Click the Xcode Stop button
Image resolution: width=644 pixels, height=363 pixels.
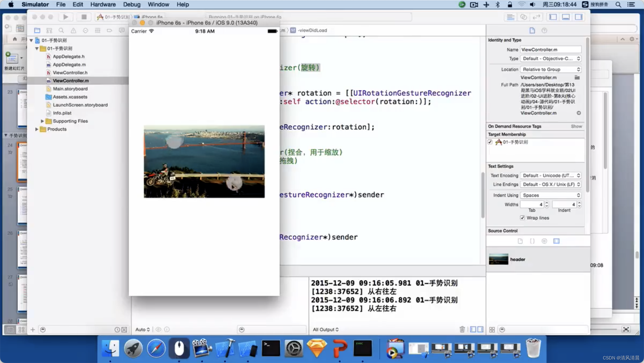coord(84,17)
